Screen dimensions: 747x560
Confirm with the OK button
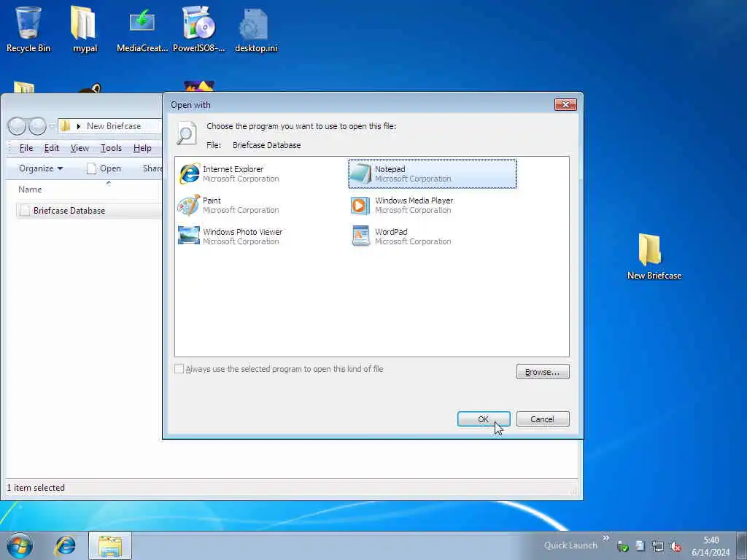(x=484, y=419)
